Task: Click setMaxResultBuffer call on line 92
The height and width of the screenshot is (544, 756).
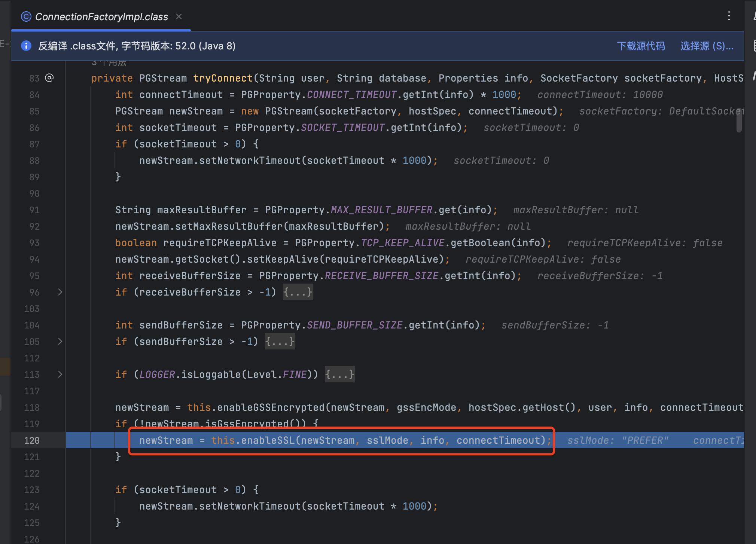Action: pos(229,226)
